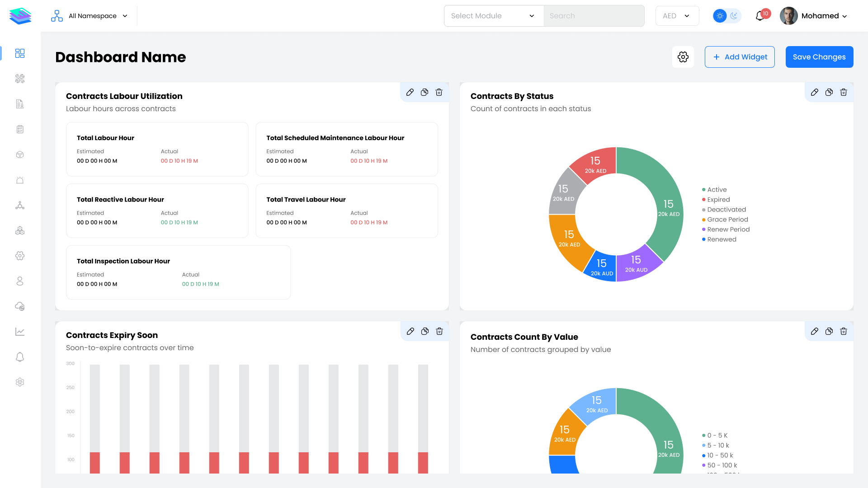Viewport: 868px width, 488px height.
Task: Open the single cube icon in sidebar
Action: (20, 155)
